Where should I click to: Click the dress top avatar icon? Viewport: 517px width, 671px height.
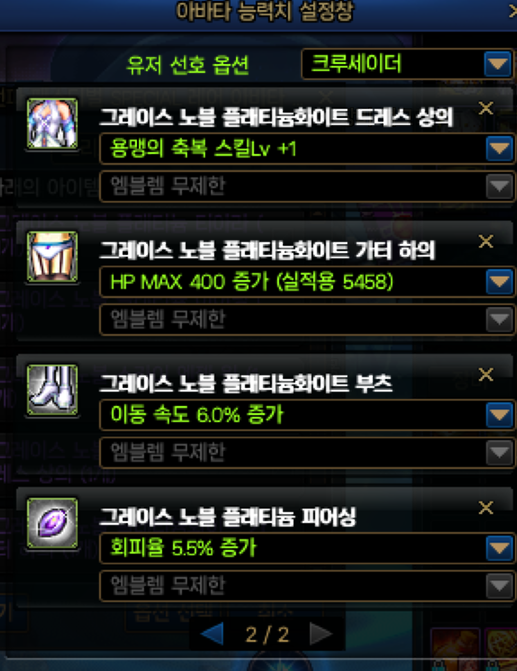(x=52, y=123)
